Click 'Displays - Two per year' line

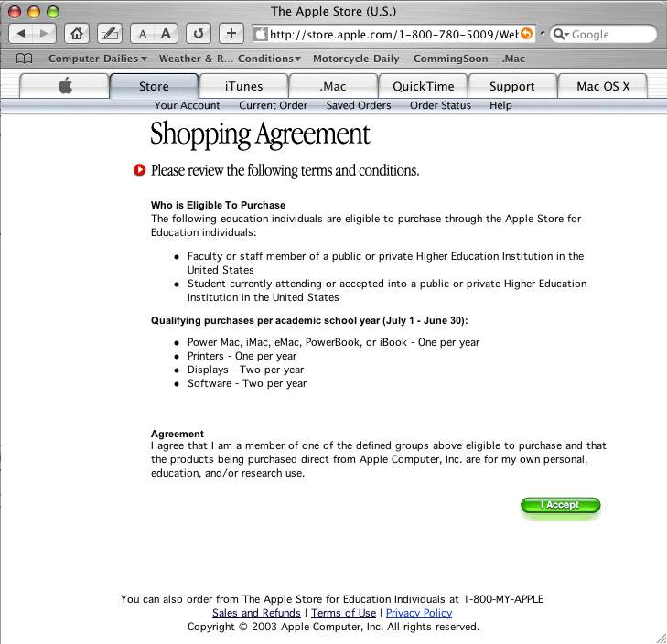[245, 370]
